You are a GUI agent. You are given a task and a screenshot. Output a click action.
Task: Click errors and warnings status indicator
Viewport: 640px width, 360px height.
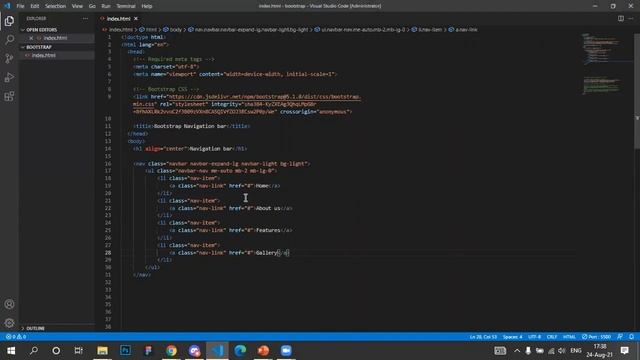pyautogui.click(x=16, y=337)
